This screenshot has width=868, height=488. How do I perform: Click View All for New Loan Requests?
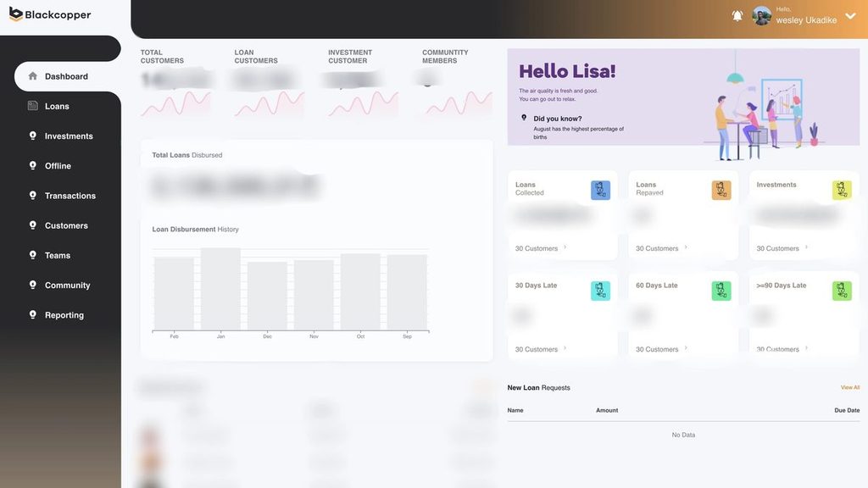click(x=849, y=387)
